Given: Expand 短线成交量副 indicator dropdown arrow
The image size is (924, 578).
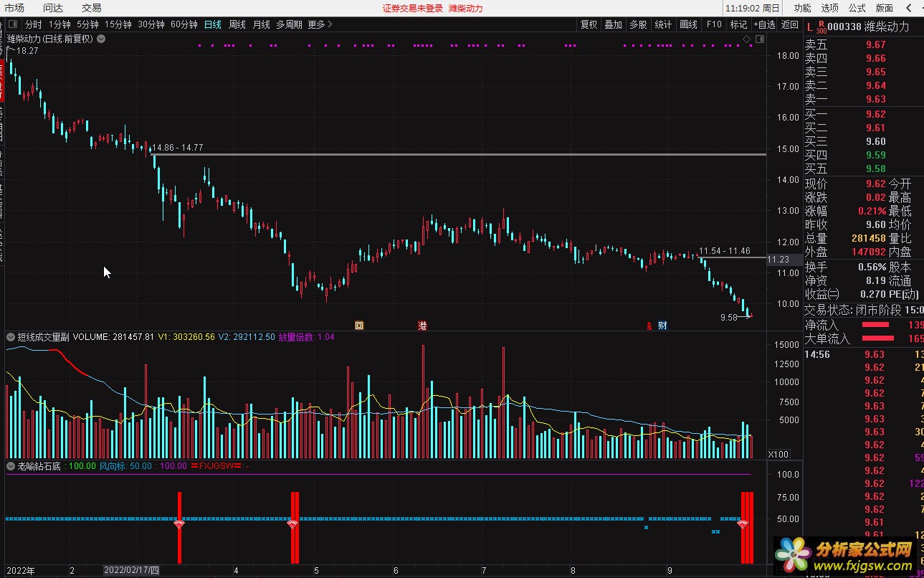Looking at the screenshot, I should (x=11, y=336).
